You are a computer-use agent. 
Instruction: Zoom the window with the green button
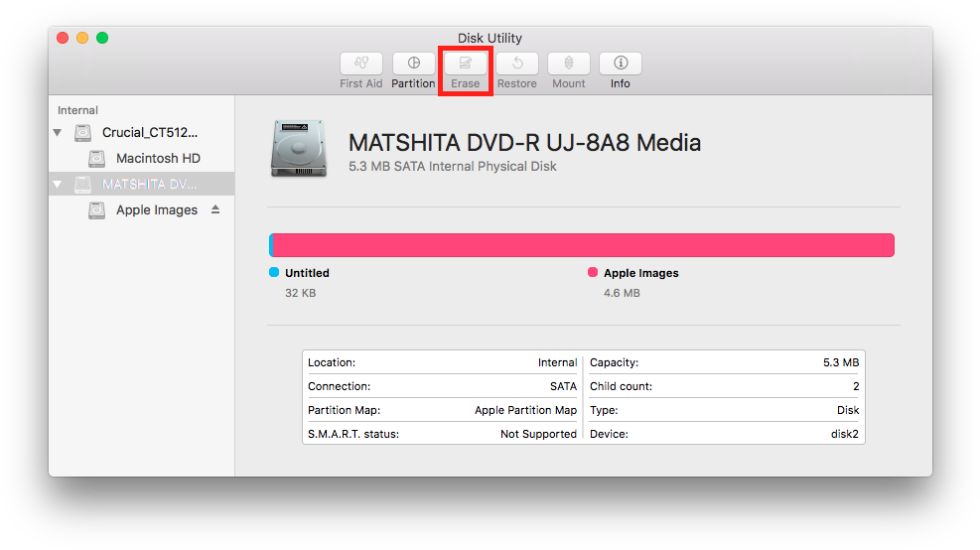pyautogui.click(x=102, y=38)
